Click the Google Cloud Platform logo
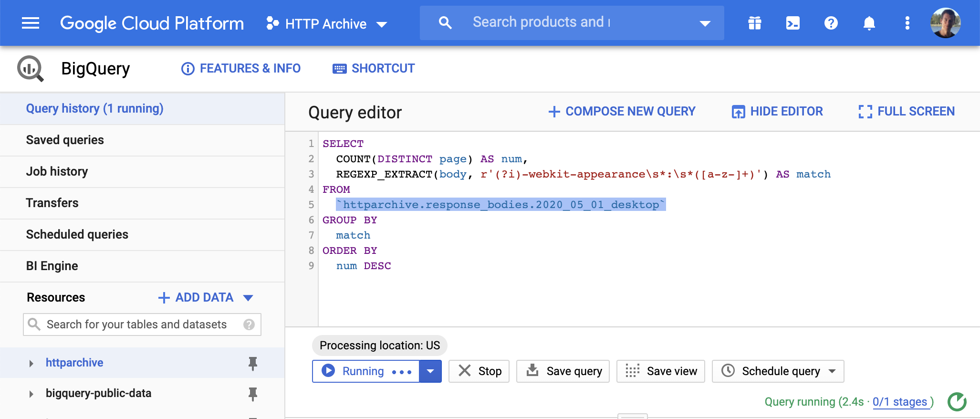The image size is (980, 419). point(152,23)
